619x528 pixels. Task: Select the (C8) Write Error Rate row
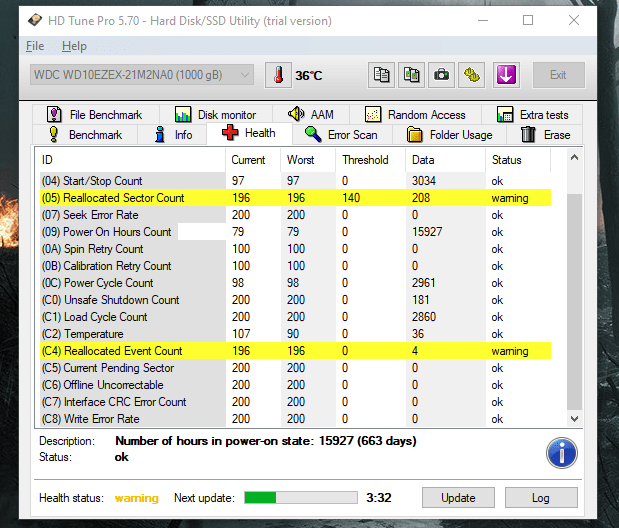click(x=295, y=419)
